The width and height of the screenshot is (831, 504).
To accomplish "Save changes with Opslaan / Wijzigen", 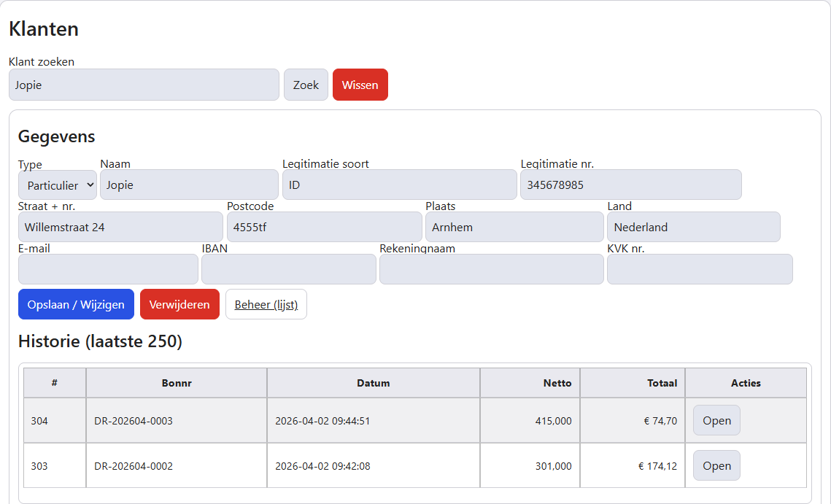I will click(76, 304).
